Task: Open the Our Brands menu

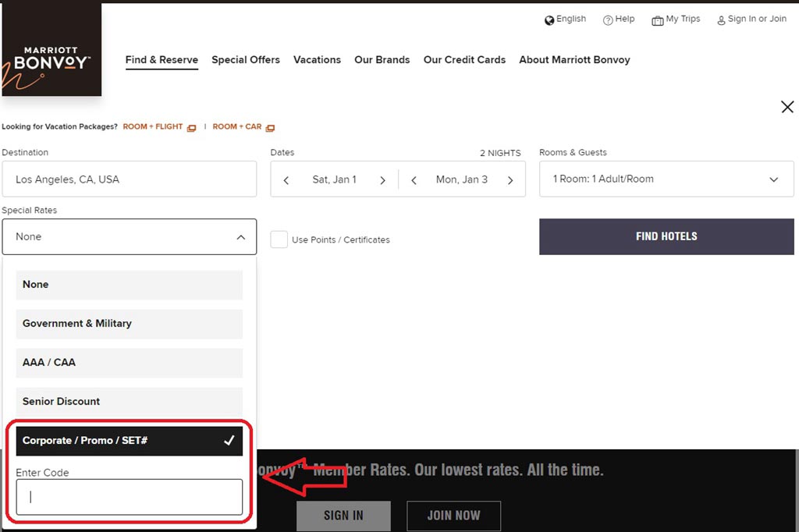Action: (x=382, y=59)
